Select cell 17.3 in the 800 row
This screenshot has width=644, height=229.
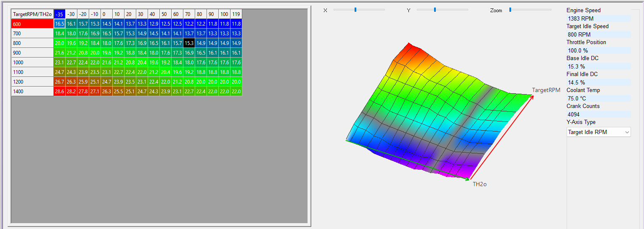130,43
